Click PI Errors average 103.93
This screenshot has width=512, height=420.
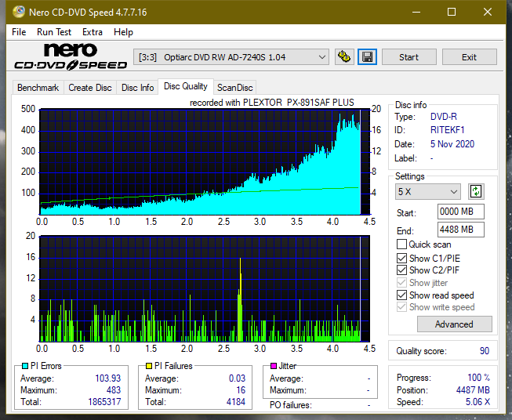(107, 378)
